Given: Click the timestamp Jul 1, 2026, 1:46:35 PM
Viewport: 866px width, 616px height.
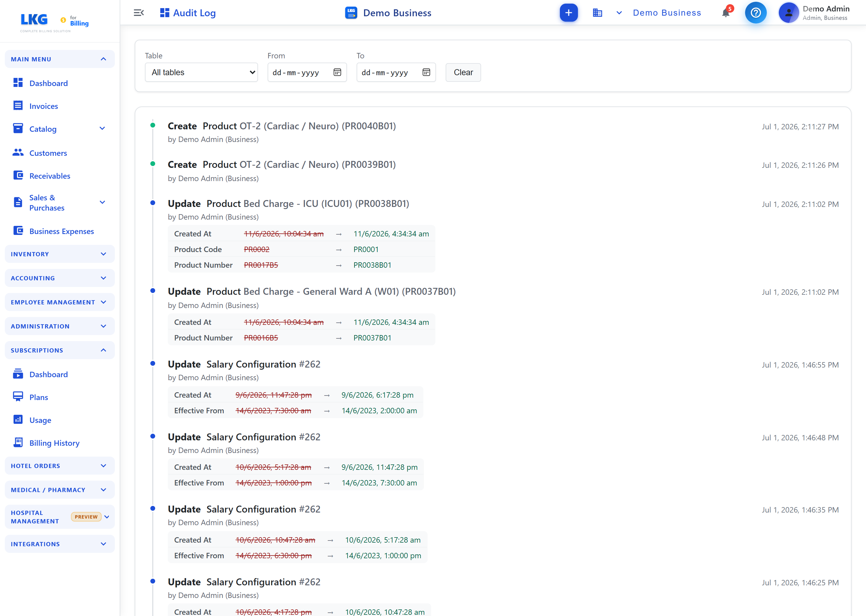Looking at the screenshot, I should pos(800,510).
